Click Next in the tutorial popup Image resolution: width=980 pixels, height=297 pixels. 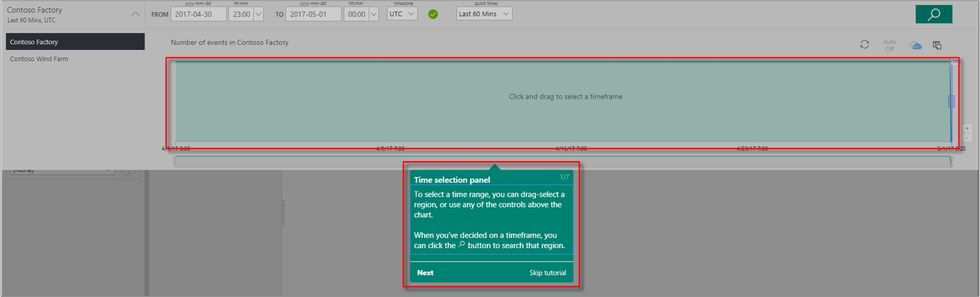(425, 272)
